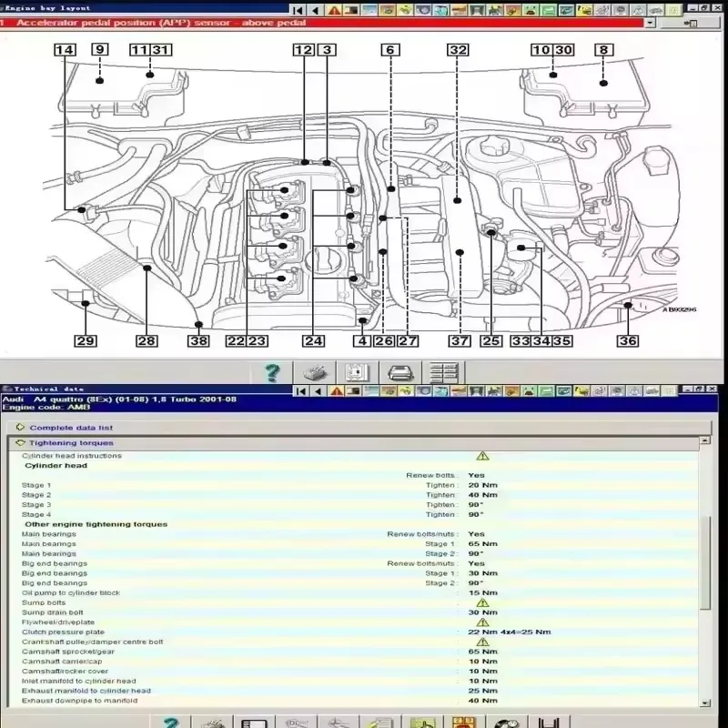728x728 pixels.
Task: Open the dropdown at the end of the APP sensor bar
Action: click(650, 23)
